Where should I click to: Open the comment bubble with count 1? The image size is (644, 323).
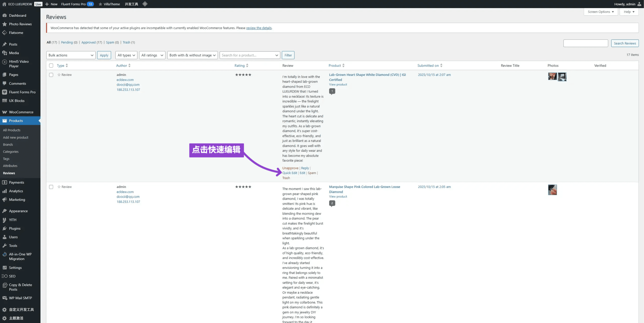[x=332, y=91]
